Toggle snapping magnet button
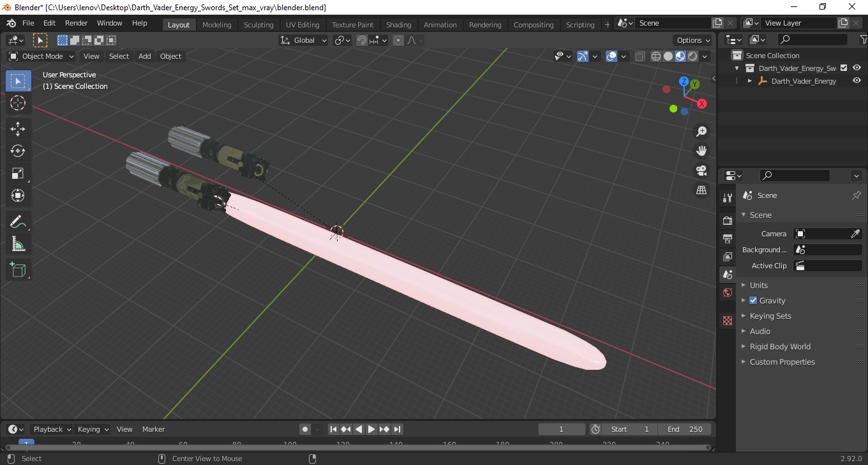 (x=362, y=40)
